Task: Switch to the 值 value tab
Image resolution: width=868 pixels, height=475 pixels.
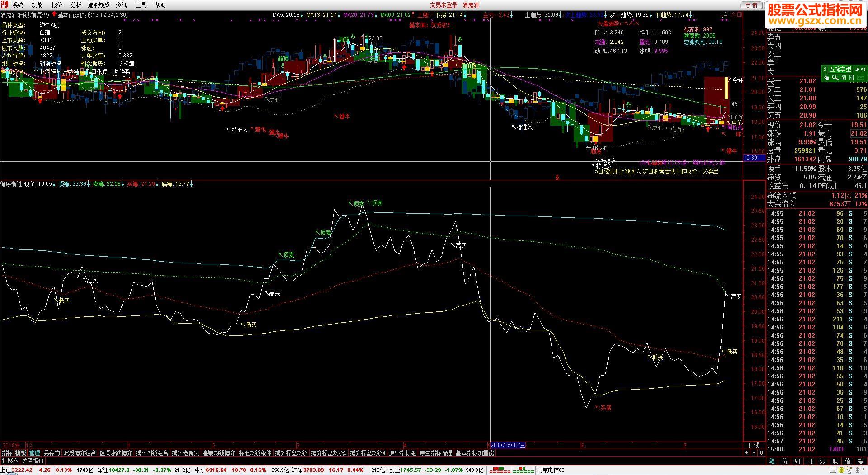Action: [x=848, y=461]
